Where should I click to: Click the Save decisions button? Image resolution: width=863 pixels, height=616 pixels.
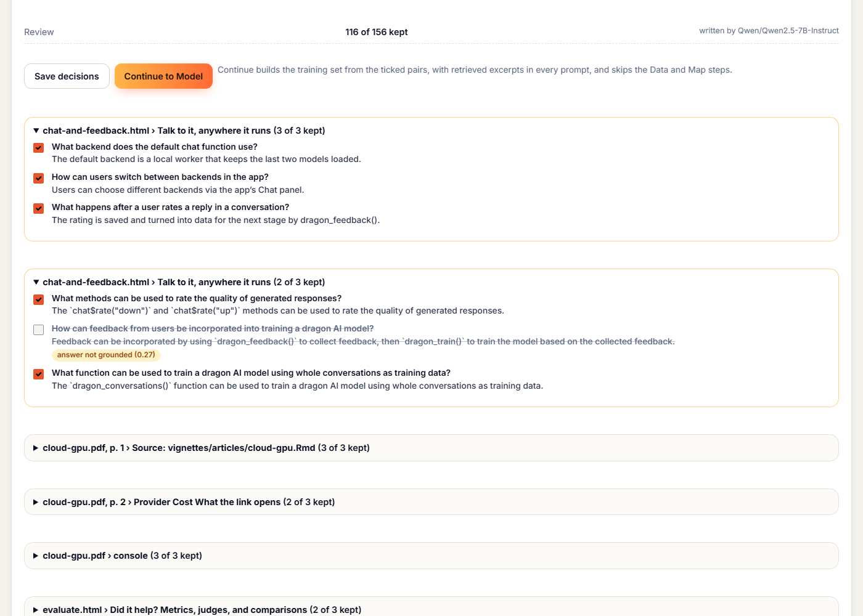pyautogui.click(x=67, y=76)
